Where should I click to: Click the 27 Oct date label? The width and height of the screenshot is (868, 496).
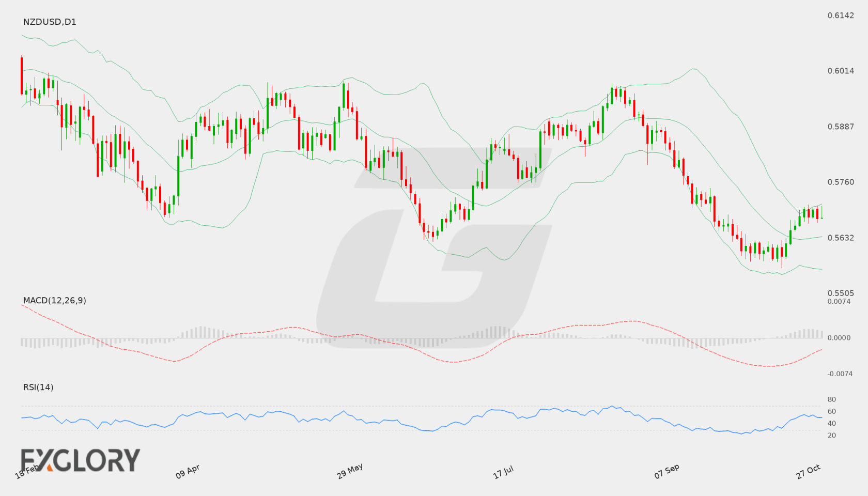(x=808, y=471)
